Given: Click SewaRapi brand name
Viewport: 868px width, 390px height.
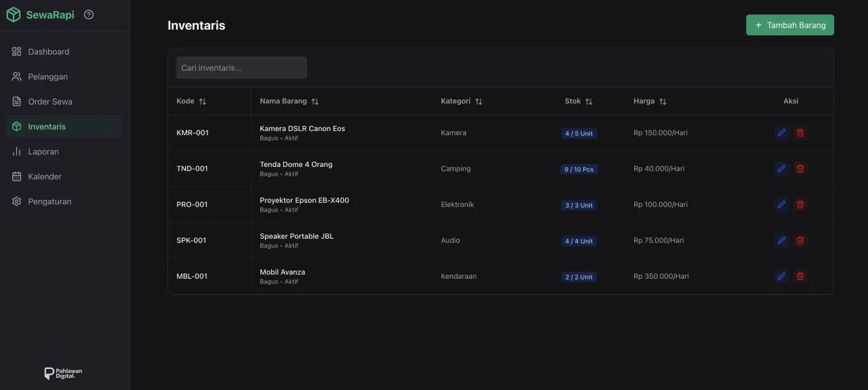Looking at the screenshot, I should pos(50,15).
